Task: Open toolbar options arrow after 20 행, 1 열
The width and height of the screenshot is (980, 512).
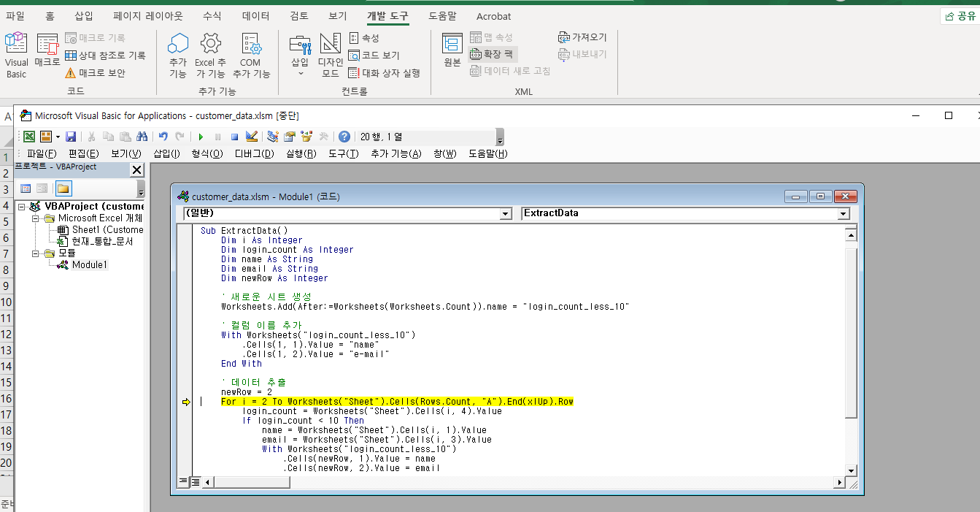Action: pos(500,137)
